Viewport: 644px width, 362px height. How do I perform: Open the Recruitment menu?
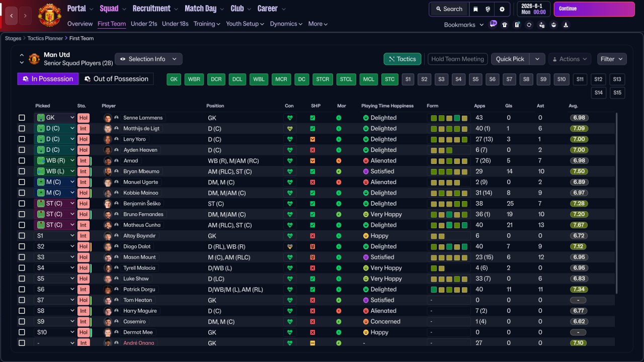point(155,9)
